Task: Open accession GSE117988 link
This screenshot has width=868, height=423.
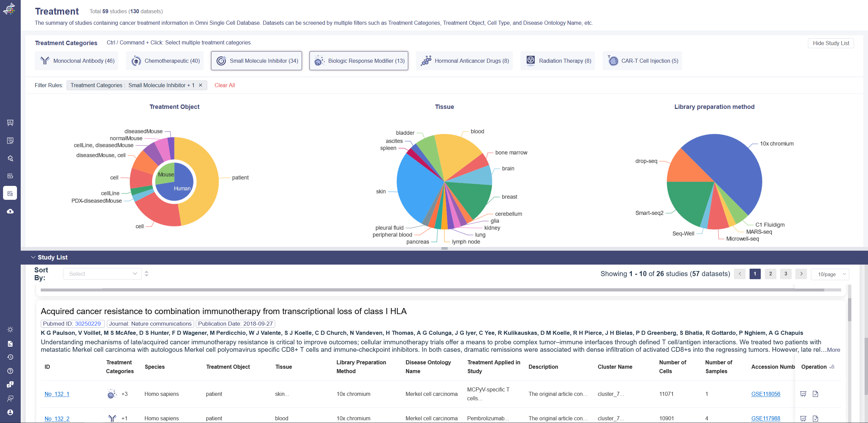Action: coord(766,419)
